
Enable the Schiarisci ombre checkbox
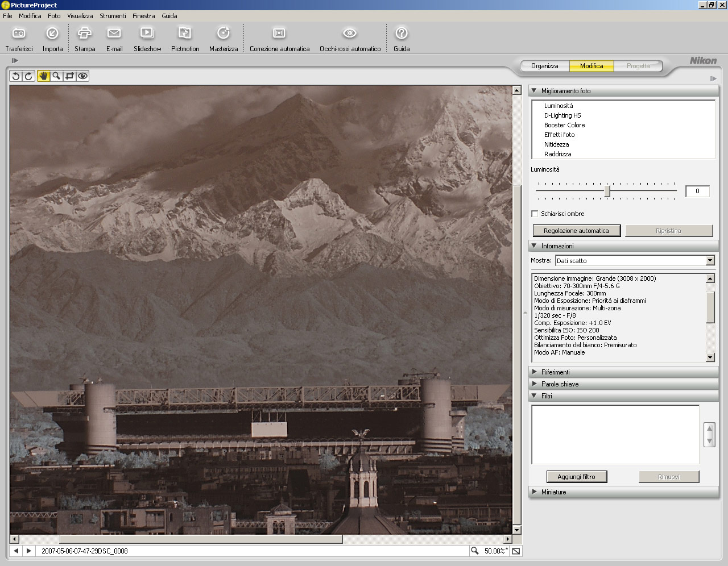pos(535,214)
